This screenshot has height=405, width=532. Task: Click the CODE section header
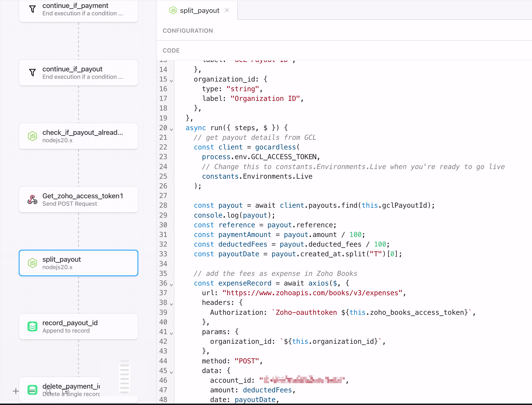pos(171,50)
